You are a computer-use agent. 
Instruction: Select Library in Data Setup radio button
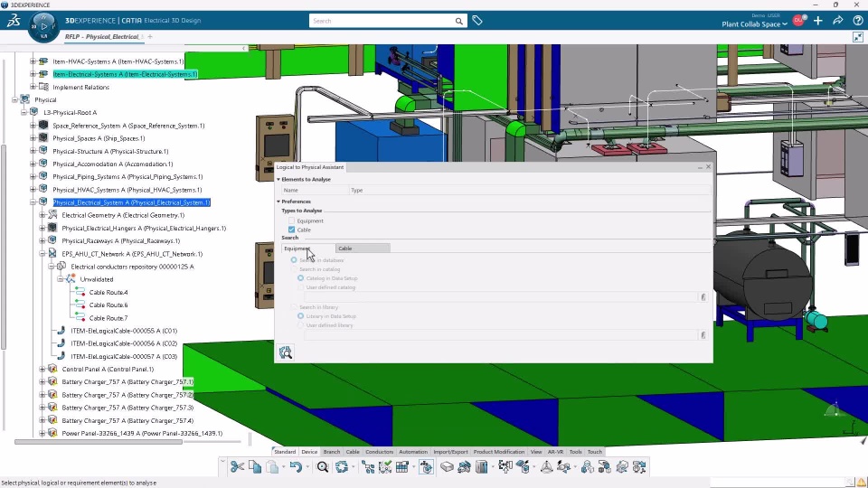pyautogui.click(x=300, y=316)
